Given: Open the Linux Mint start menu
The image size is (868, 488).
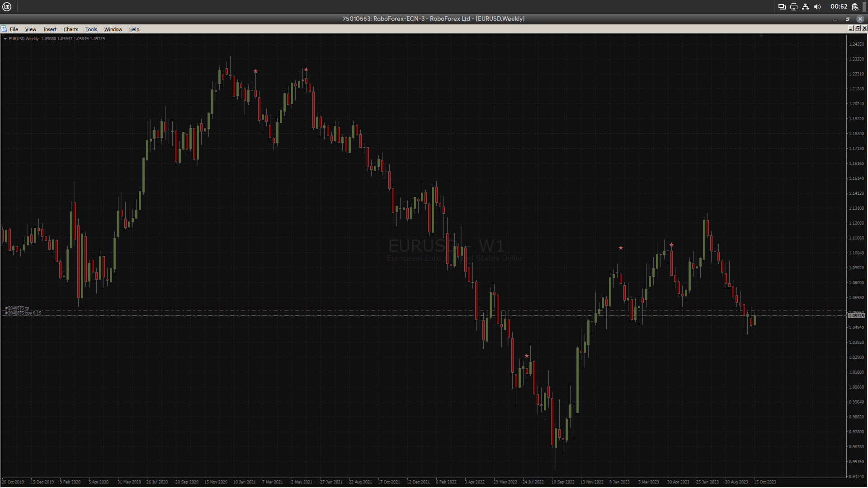Looking at the screenshot, I should point(7,7).
